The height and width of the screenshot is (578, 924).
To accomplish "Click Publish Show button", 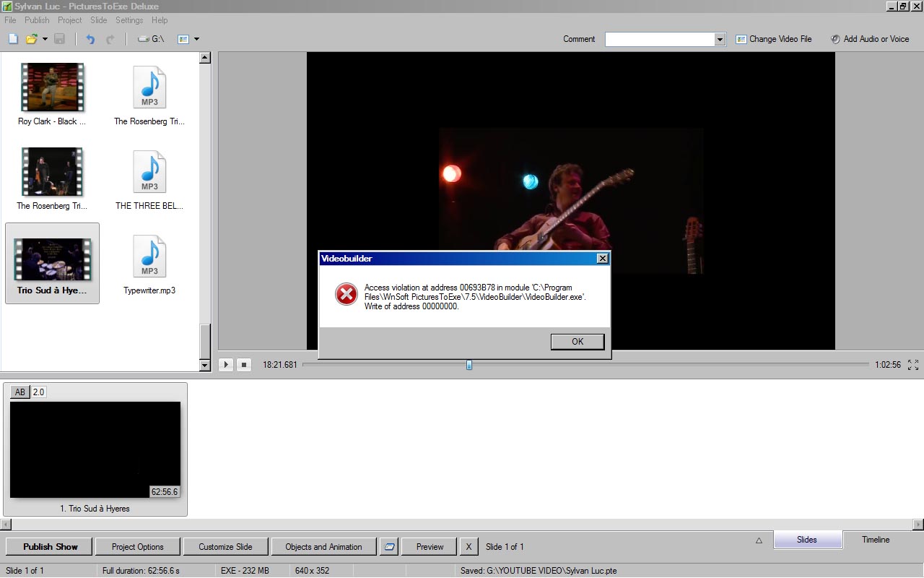I will [50, 547].
